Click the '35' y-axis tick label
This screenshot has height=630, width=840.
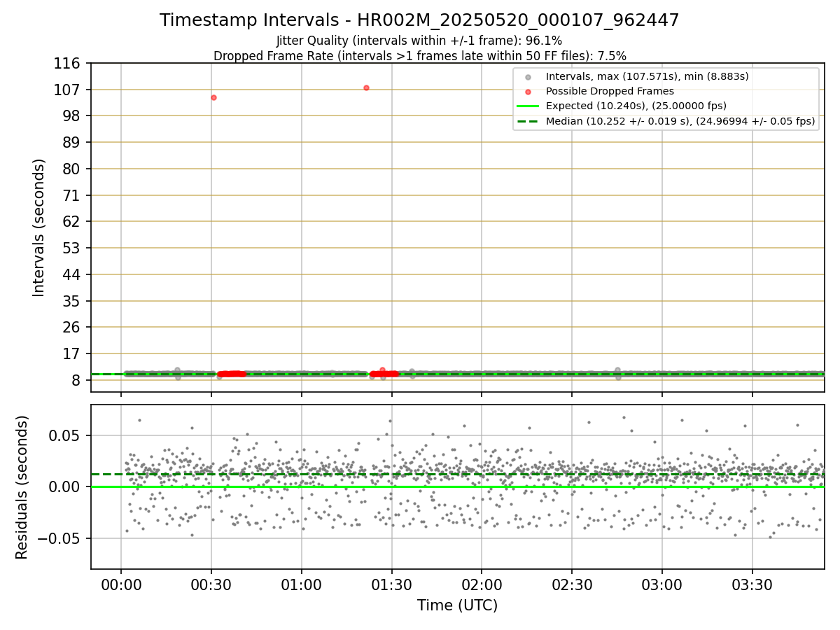tap(73, 301)
